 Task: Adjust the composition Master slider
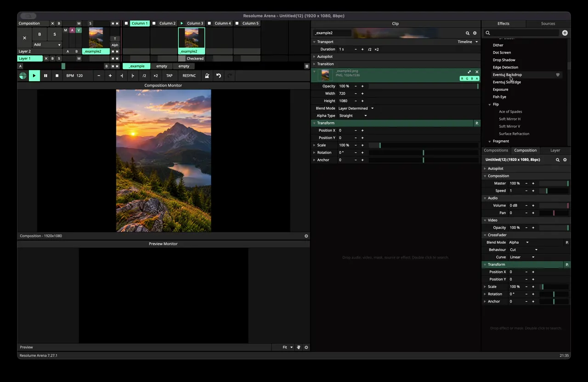tap(554, 183)
